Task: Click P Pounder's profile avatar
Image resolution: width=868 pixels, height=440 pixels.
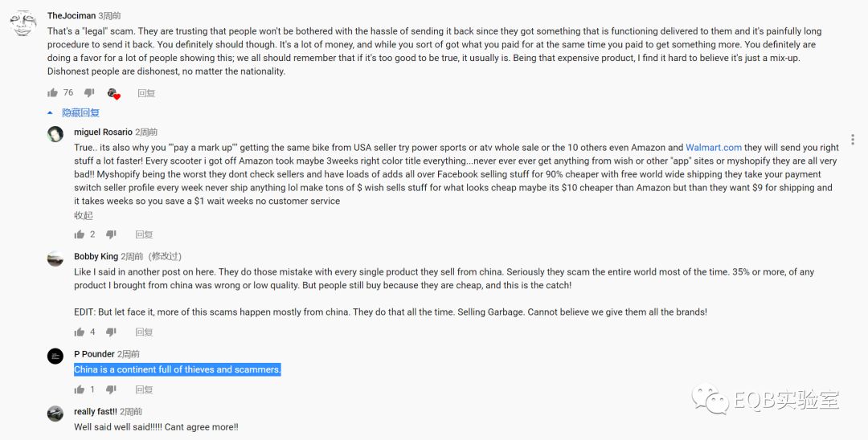Action: [55, 356]
